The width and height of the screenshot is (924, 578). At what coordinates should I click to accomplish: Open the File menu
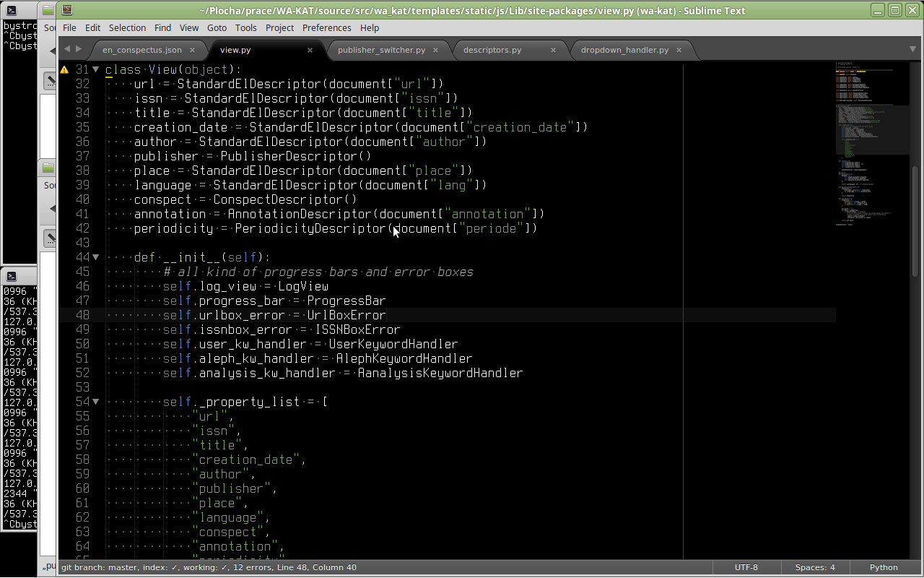coord(69,27)
